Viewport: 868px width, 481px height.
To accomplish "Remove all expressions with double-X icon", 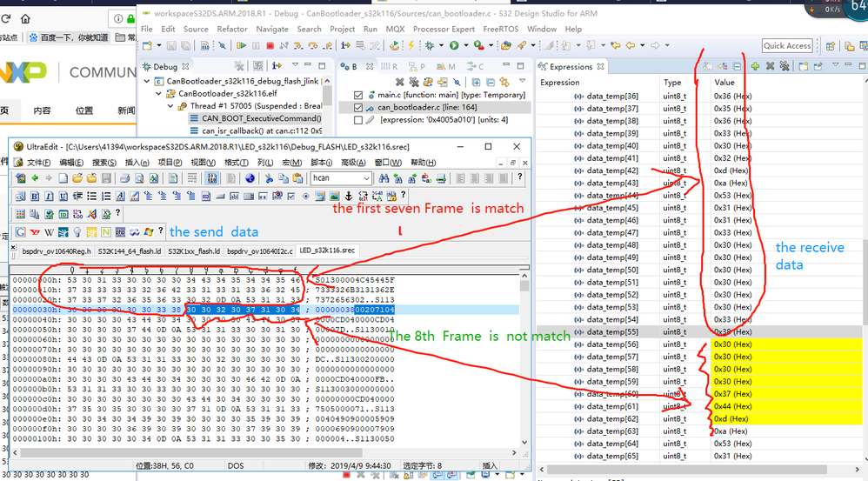I will tap(785, 66).
